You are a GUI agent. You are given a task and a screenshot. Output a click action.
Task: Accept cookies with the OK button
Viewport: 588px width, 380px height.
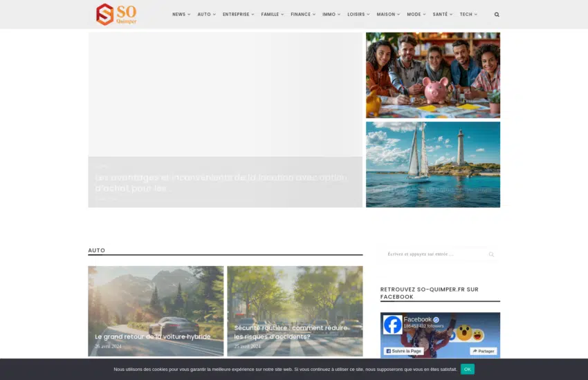pyautogui.click(x=468, y=369)
